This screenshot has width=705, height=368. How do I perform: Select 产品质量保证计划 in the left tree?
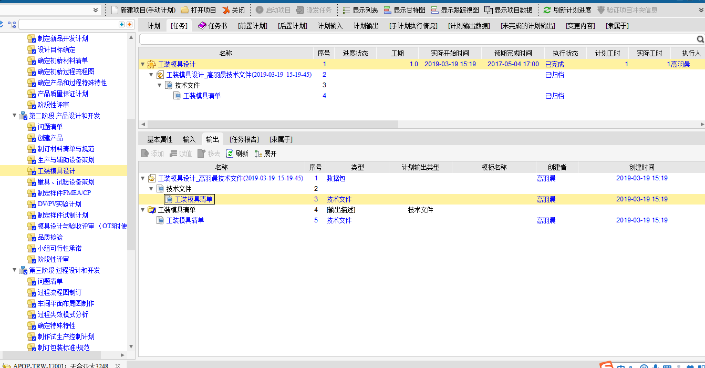tap(63, 94)
